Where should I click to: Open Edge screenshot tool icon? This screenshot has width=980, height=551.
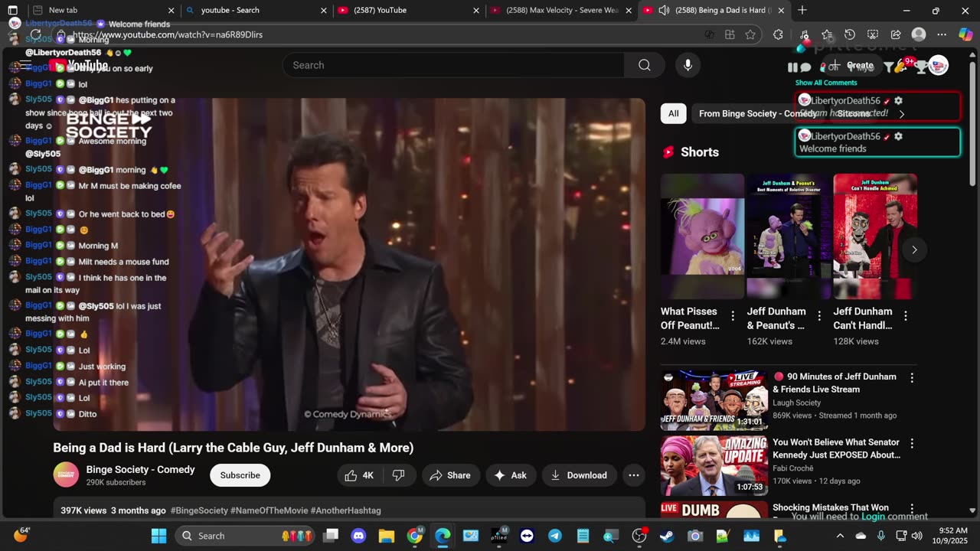click(x=873, y=34)
